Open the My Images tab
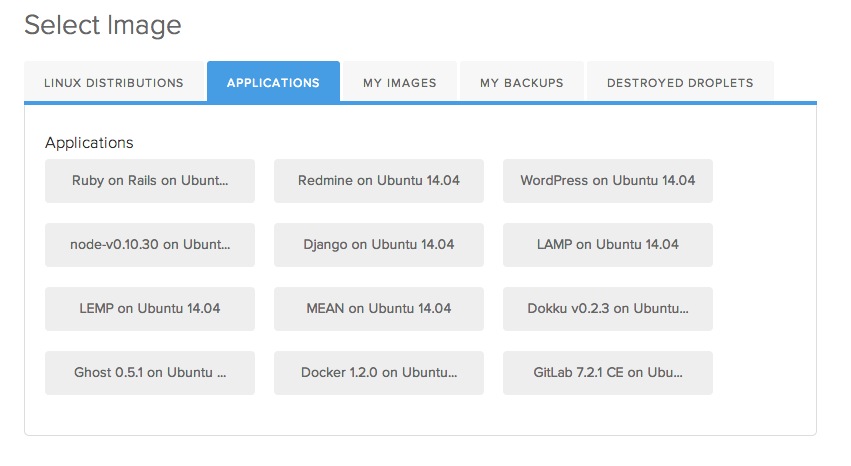 [x=400, y=82]
